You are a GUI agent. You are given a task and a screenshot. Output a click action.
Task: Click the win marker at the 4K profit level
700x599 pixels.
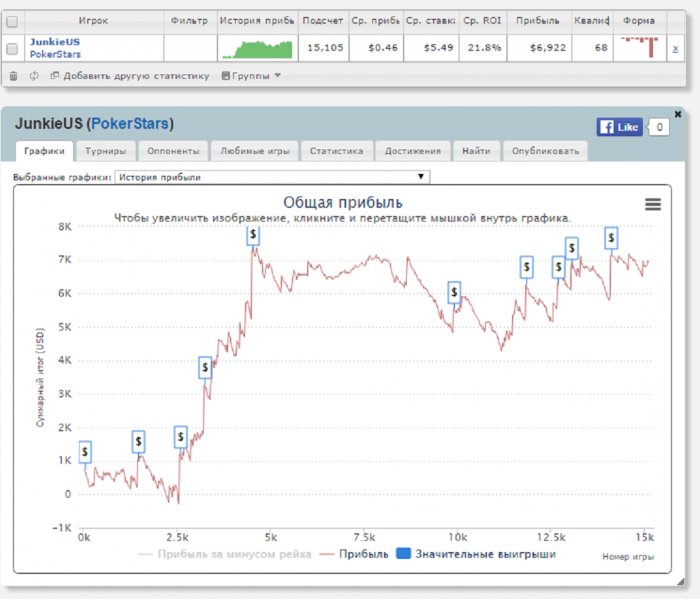[205, 367]
